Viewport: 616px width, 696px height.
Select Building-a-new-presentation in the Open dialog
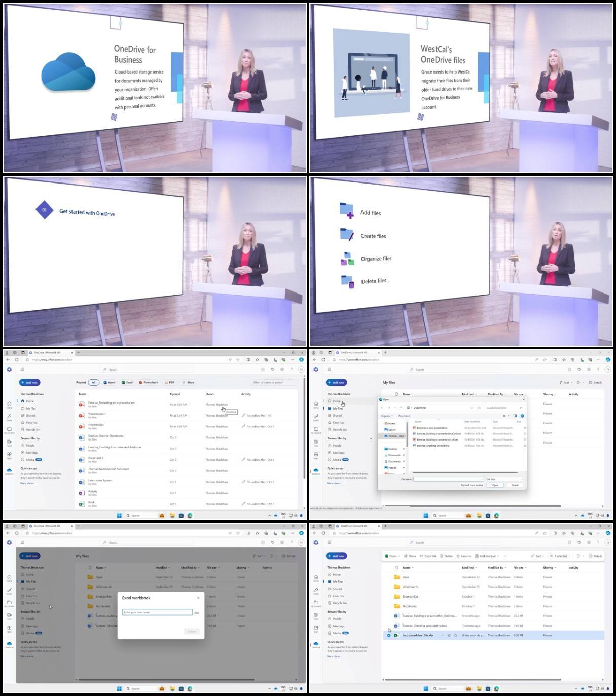click(x=432, y=428)
